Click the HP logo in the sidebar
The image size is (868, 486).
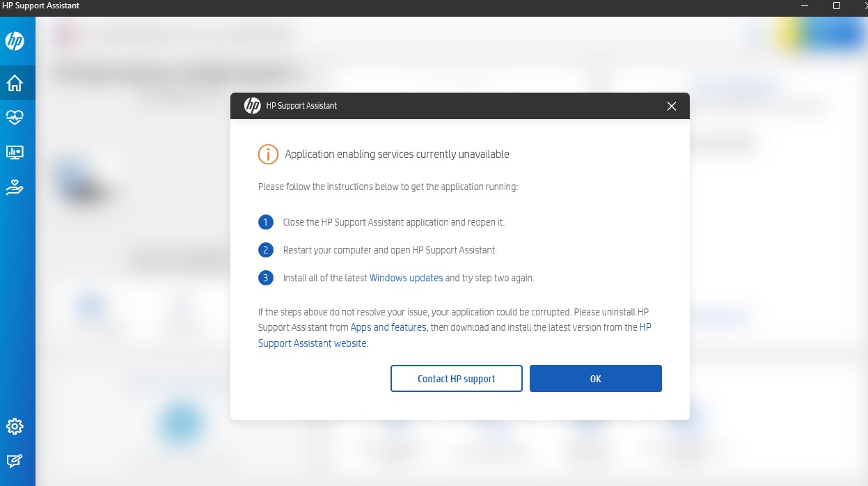(x=15, y=42)
